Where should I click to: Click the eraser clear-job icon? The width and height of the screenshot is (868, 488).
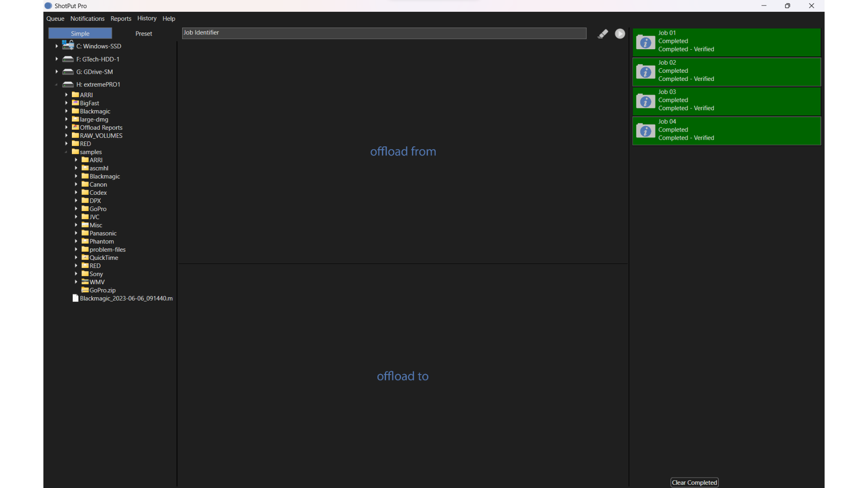tap(603, 34)
